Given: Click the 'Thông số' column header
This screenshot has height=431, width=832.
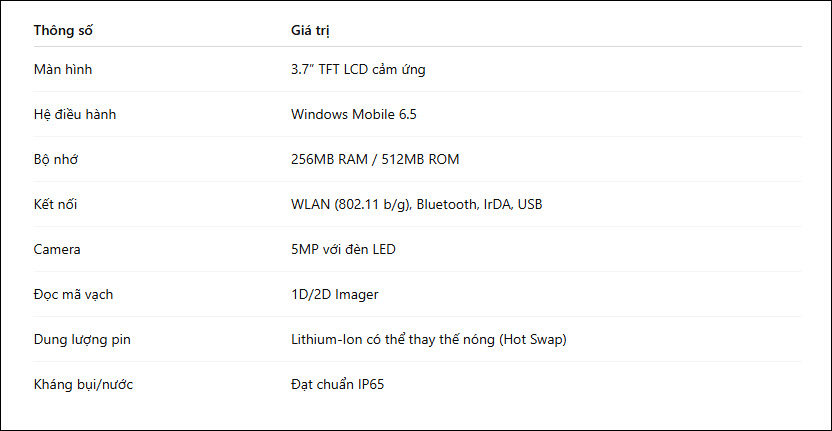Looking at the screenshot, I should click(x=63, y=31).
